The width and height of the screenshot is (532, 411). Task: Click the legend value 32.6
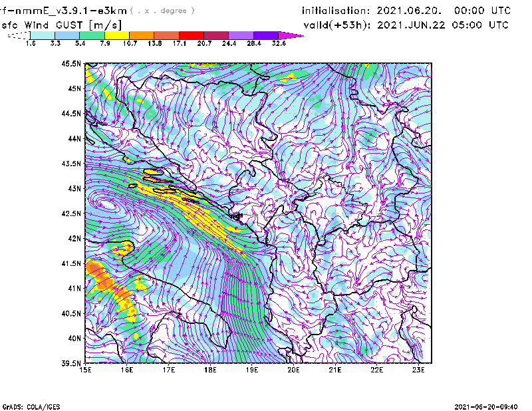click(279, 43)
